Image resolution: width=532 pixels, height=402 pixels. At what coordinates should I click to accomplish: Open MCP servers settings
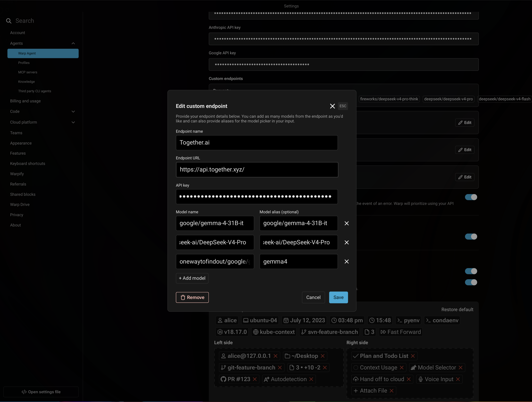click(28, 72)
